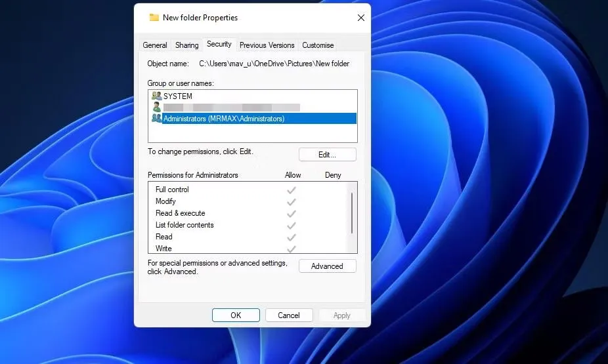Click the Modify Allow checkmark
This screenshot has height=364, width=608.
(292, 202)
